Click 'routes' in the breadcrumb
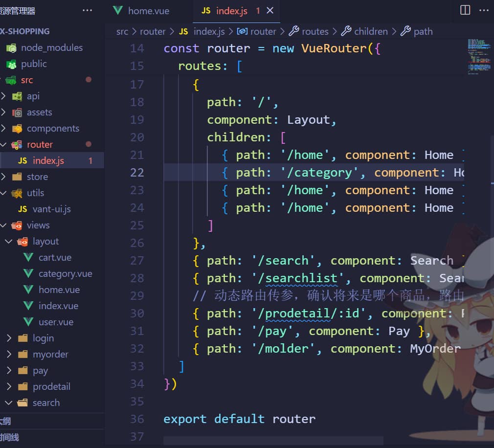 (x=314, y=32)
